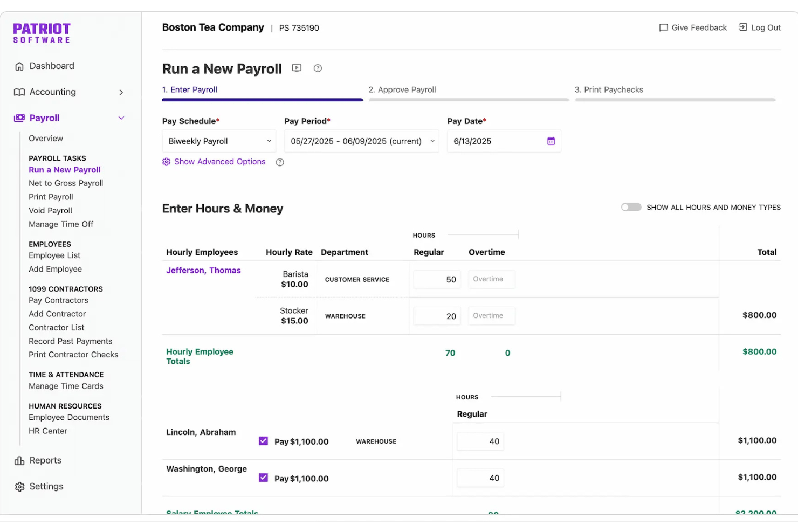Open employee Jefferson, Thomas link
The image size is (798, 532).
coord(203,271)
